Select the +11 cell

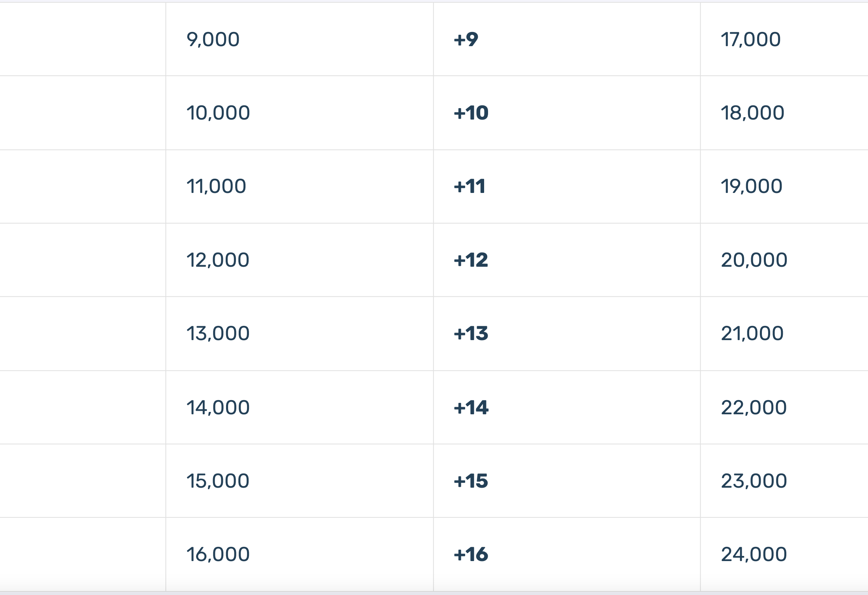coord(567,186)
